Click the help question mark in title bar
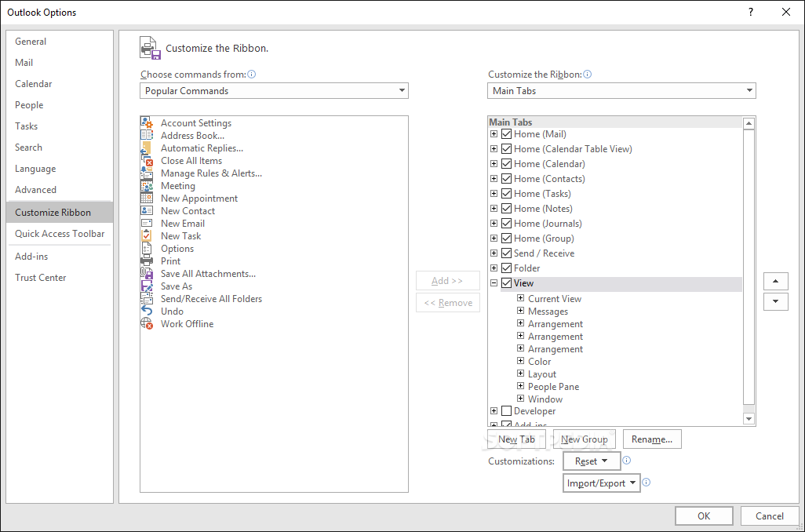 [x=751, y=12]
